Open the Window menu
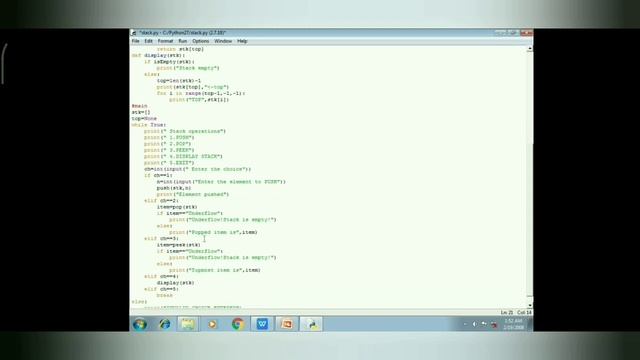The width and height of the screenshot is (640, 360). pos(223,41)
